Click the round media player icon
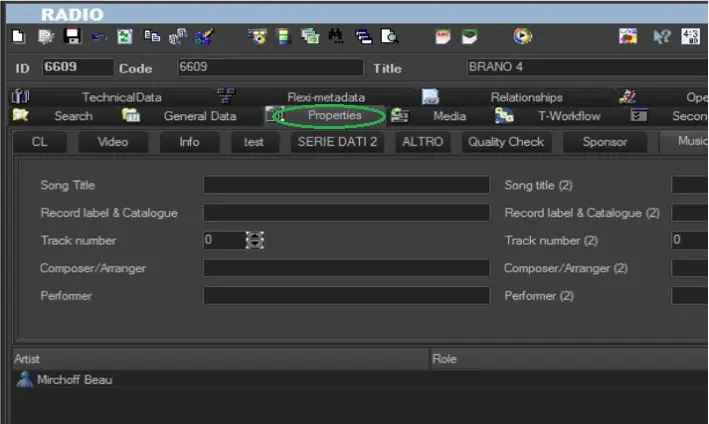This screenshot has width=709, height=424. point(523,37)
